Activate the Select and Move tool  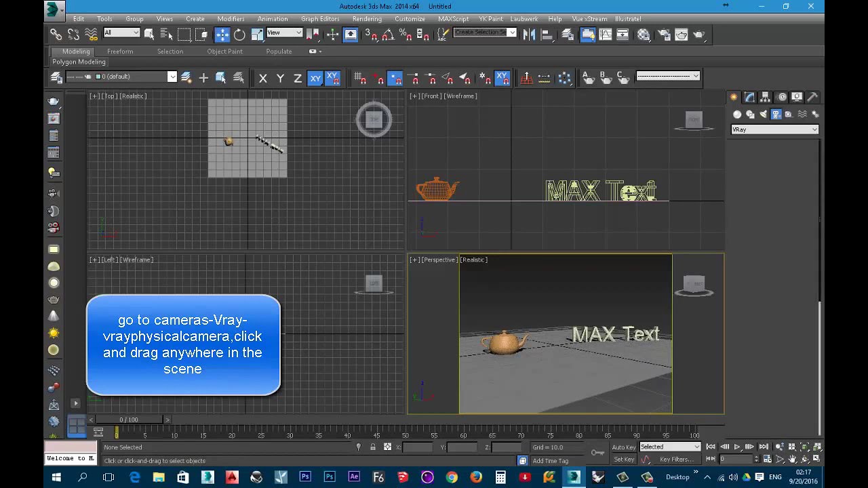[222, 34]
